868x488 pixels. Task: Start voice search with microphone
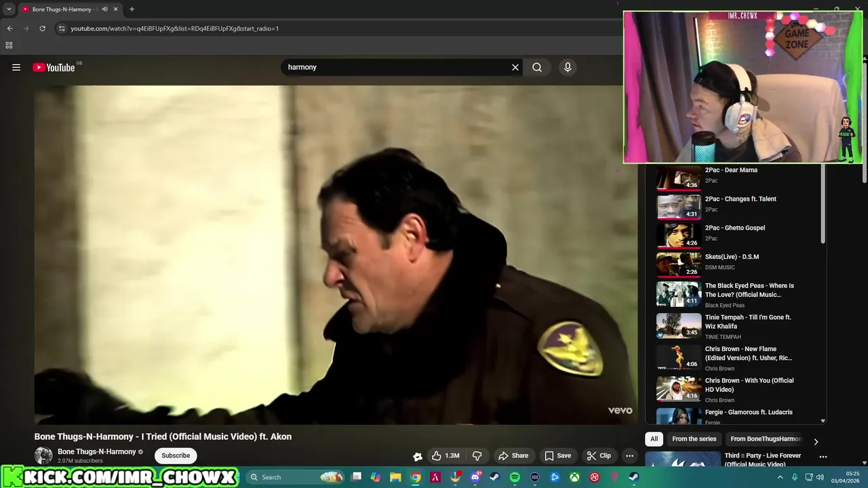click(568, 67)
